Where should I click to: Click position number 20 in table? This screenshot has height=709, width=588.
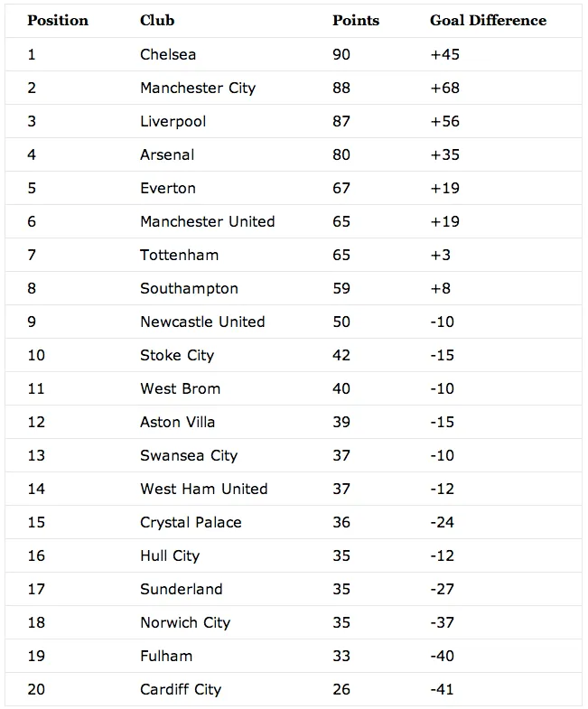pos(36,689)
